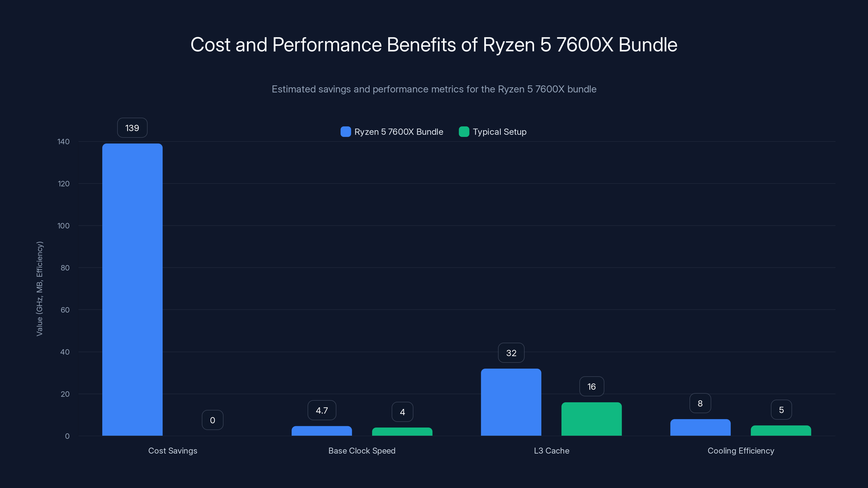Click the chart title text
The width and height of the screenshot is (868, 488).
click(x=434, y=44)
